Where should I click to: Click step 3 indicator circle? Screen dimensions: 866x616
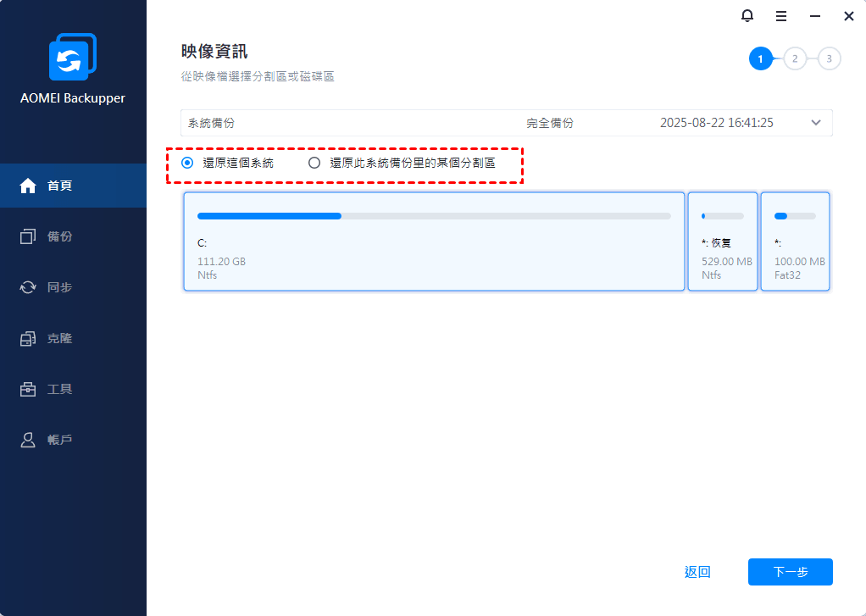pos(829,58)
